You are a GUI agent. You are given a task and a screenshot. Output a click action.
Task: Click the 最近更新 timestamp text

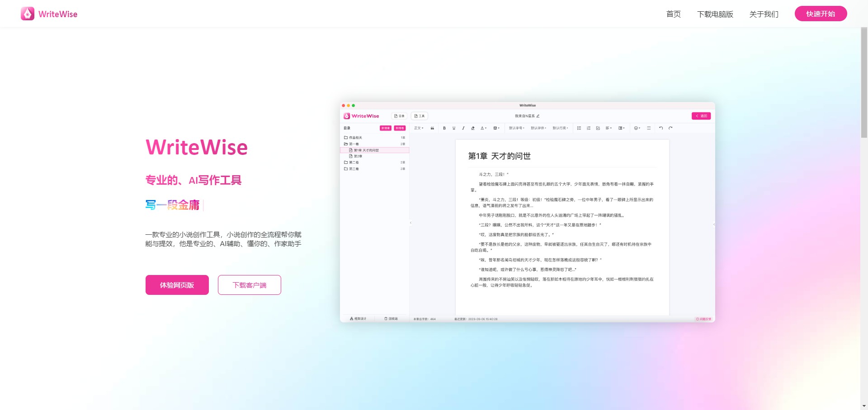[x=476, y=319]
